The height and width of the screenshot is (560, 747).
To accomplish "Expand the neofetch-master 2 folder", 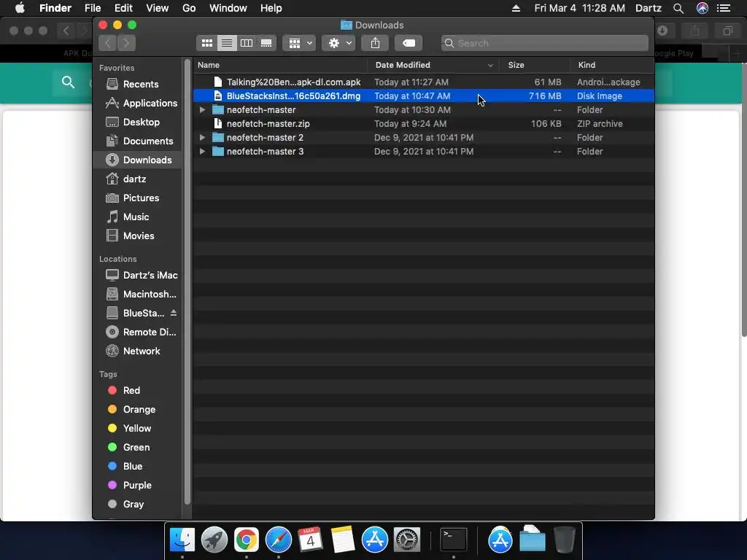I will (203, 138).
